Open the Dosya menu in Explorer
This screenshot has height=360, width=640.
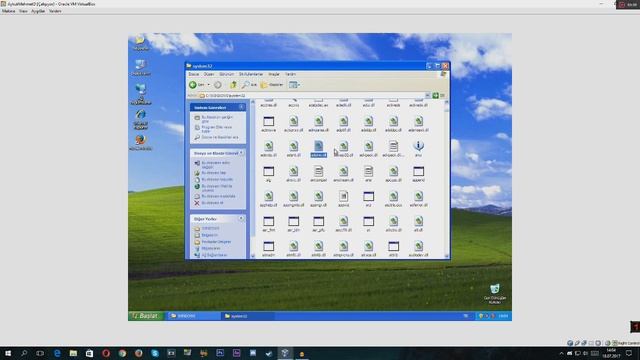(x=193, y=74)
